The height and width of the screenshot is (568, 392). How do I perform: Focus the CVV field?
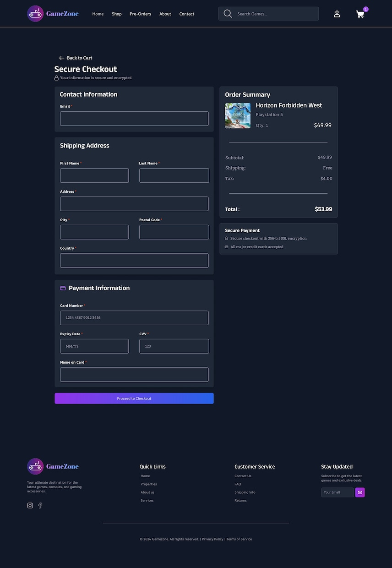[x=174, y=346]
